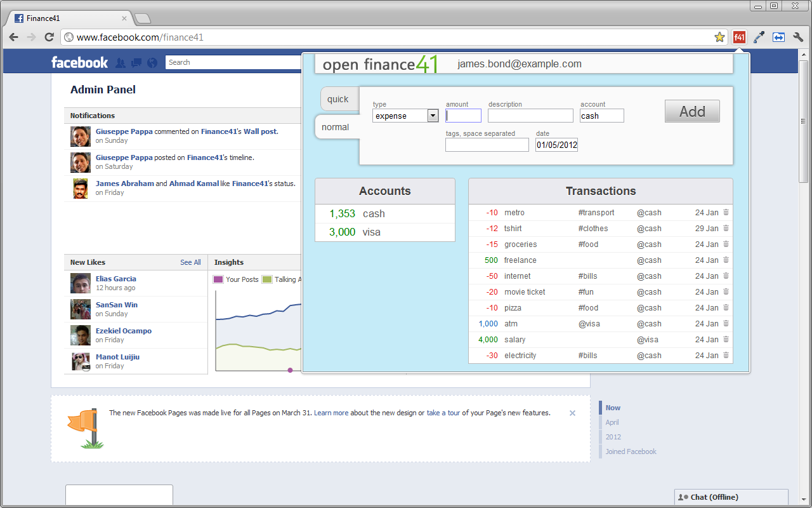This screenshot has width=812, height=508.
Task: Open See All under New Likes
Action: 190,262
